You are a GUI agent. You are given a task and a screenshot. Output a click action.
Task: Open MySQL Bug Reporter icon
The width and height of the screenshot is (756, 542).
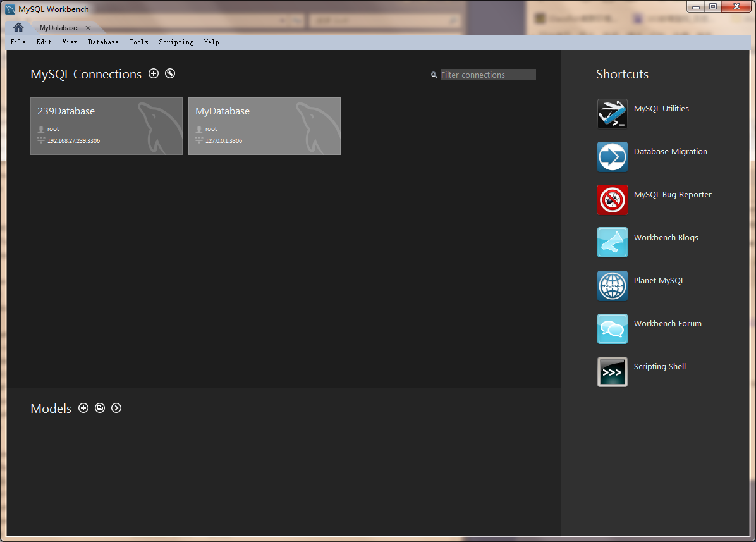613,200
